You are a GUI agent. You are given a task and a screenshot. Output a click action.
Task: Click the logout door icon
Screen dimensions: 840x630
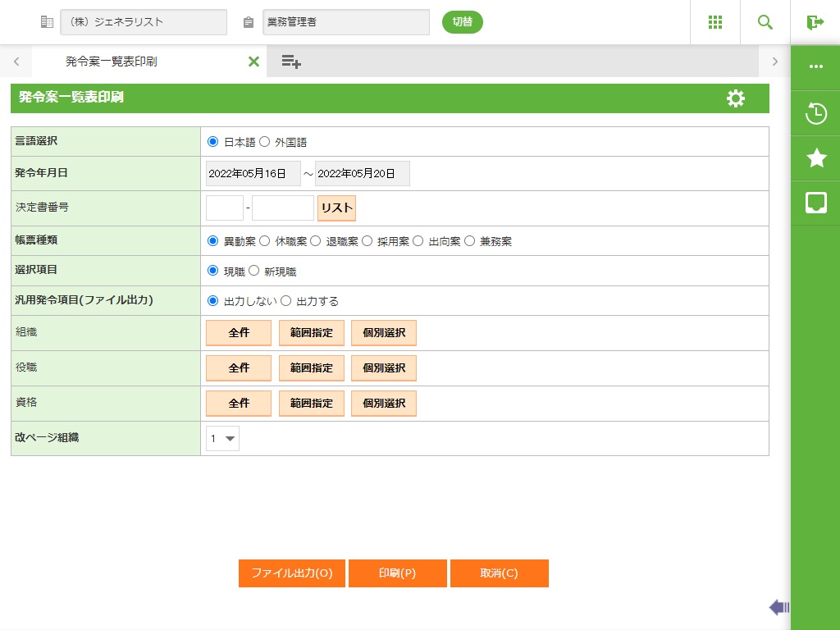click(815, 22)
